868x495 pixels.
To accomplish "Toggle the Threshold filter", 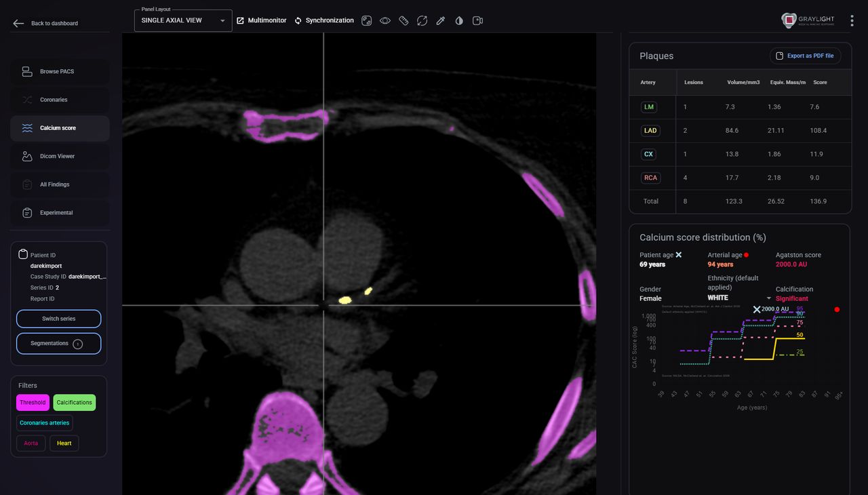I will coord(33,403).
